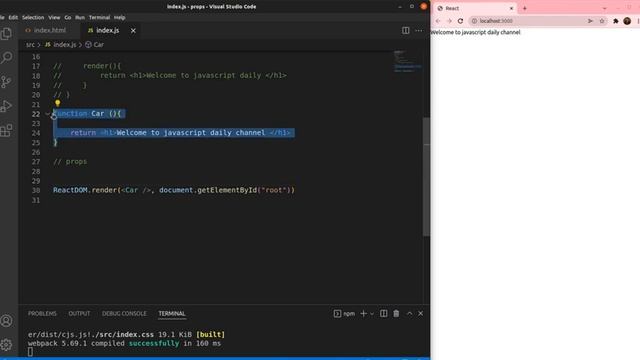Go back in Chrome browser
Image resolution: width=640 pixels, height=360 pixels.
(x=438, y=21)
